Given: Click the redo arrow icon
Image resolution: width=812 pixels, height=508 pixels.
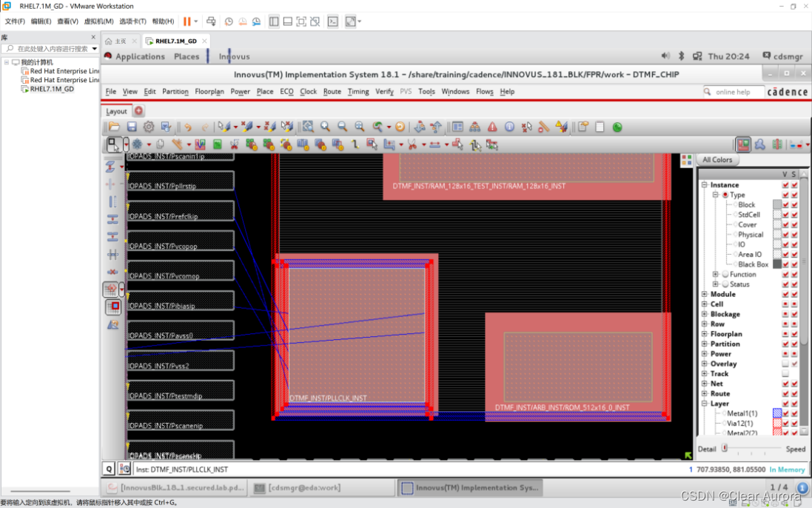Looking at the screenshot, I should click(204, 127).
